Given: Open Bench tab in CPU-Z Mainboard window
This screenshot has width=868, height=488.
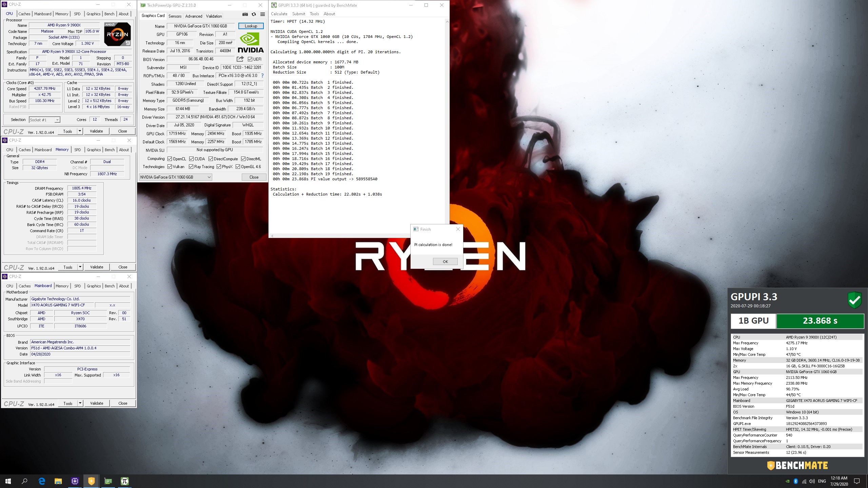Looking at the screenshot, I should pyautogui.click(x=110, y=286).
